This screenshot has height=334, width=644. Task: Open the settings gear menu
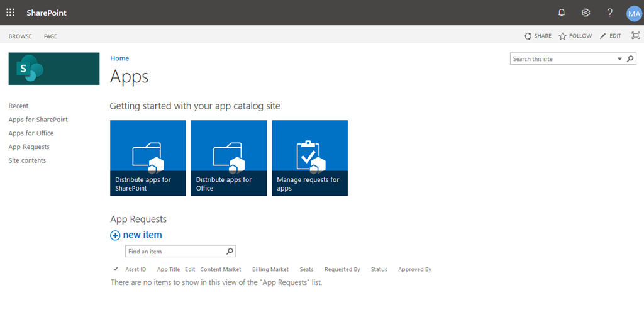[x=586, y=13]
